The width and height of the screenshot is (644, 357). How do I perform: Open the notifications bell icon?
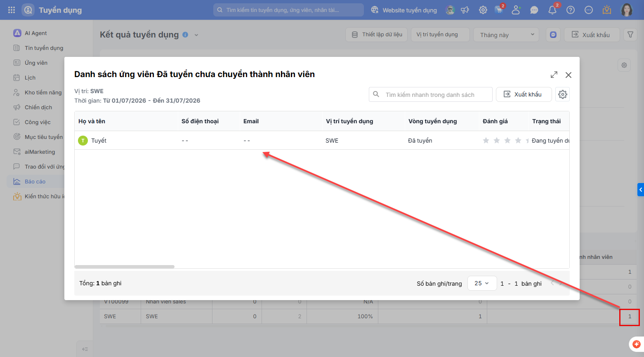pos(552,10)
